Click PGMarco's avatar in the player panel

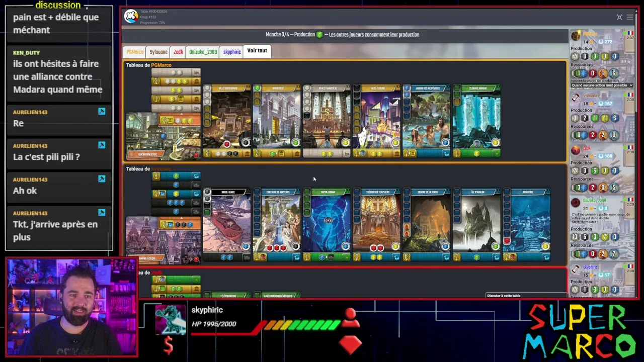click(x=576, y=36)
